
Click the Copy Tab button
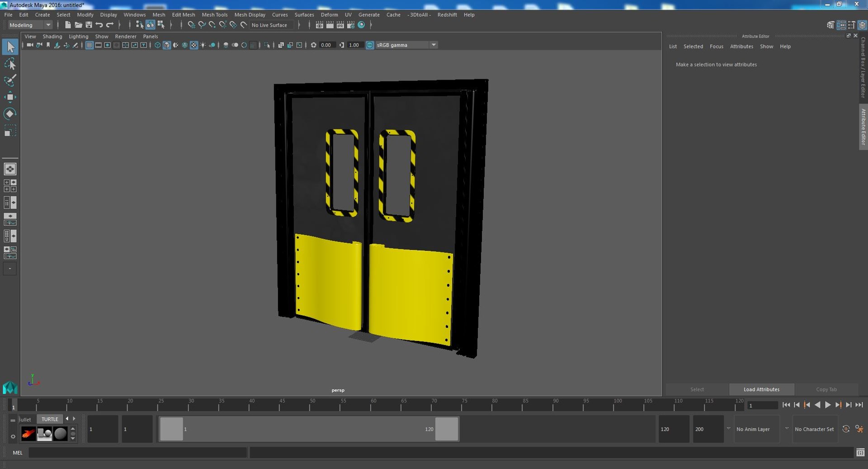point(826,389)
